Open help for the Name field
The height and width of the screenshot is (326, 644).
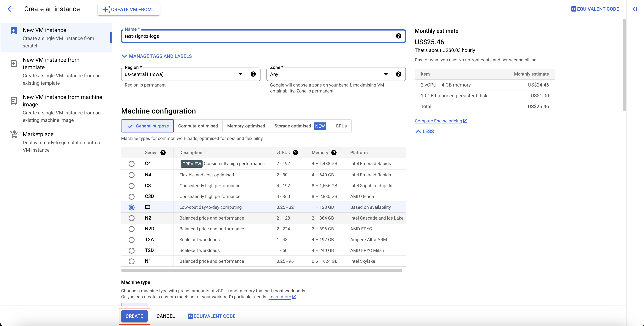tap(399, 36)
